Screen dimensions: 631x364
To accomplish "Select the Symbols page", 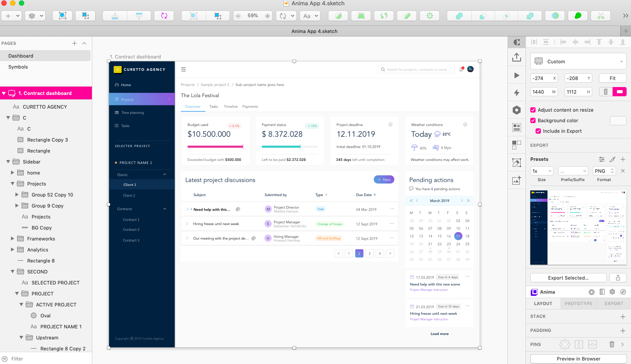I will (x=45, y=67).
